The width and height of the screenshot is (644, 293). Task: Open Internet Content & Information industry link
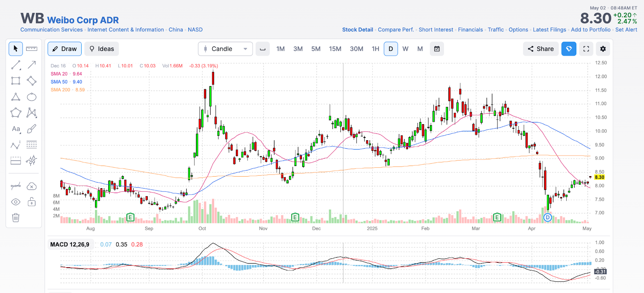126,30
